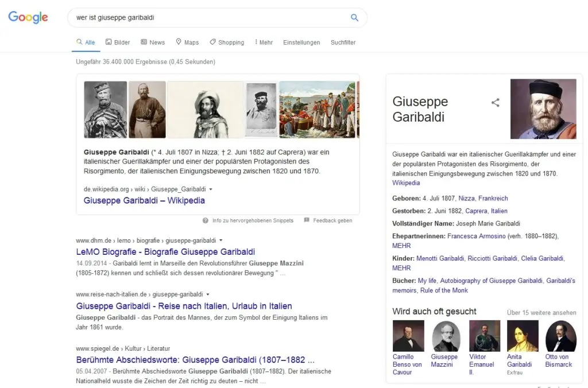Click the blue search magnifier icon
Image resolution: width=588 pixels, height=388 pixels.
(354, 18)
